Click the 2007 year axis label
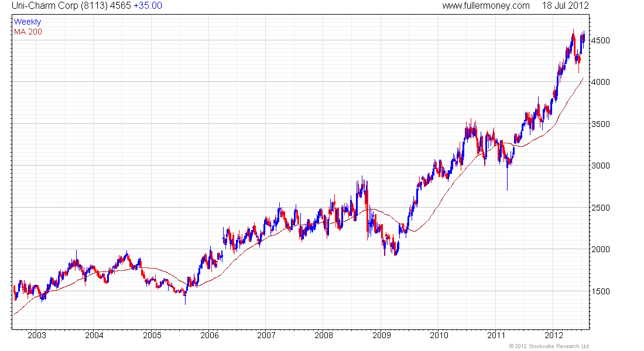This screenshot has width=644, height=351. pos(266,335)
